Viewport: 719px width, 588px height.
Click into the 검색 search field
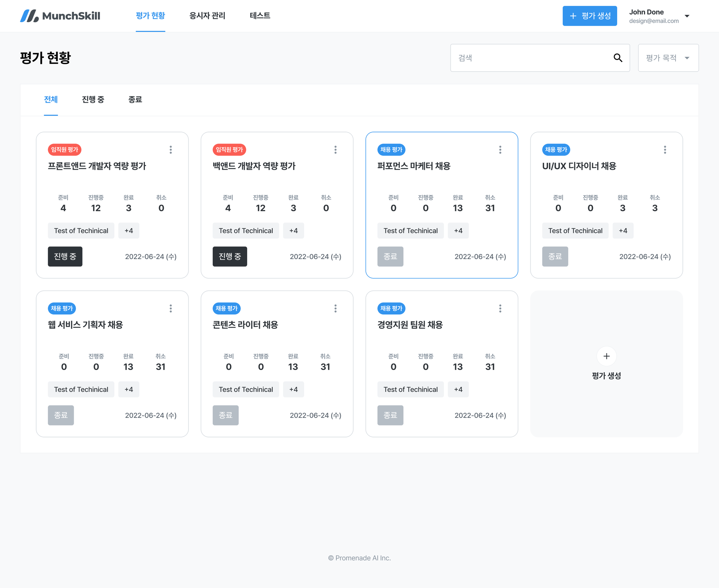(x=530, y=58)
